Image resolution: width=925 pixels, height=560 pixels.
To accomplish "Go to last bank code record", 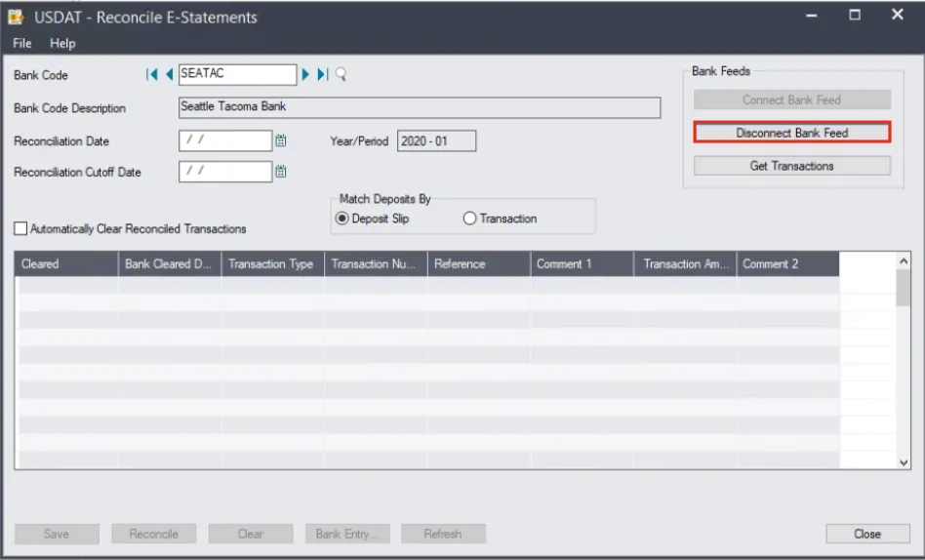I will (323, 74).
